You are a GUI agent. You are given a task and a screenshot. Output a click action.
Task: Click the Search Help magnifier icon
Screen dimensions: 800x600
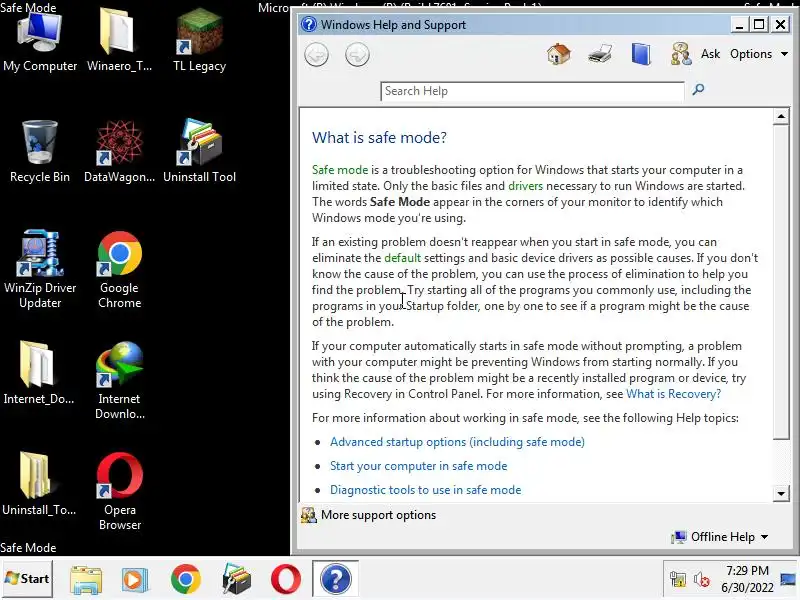coord(698,90)
